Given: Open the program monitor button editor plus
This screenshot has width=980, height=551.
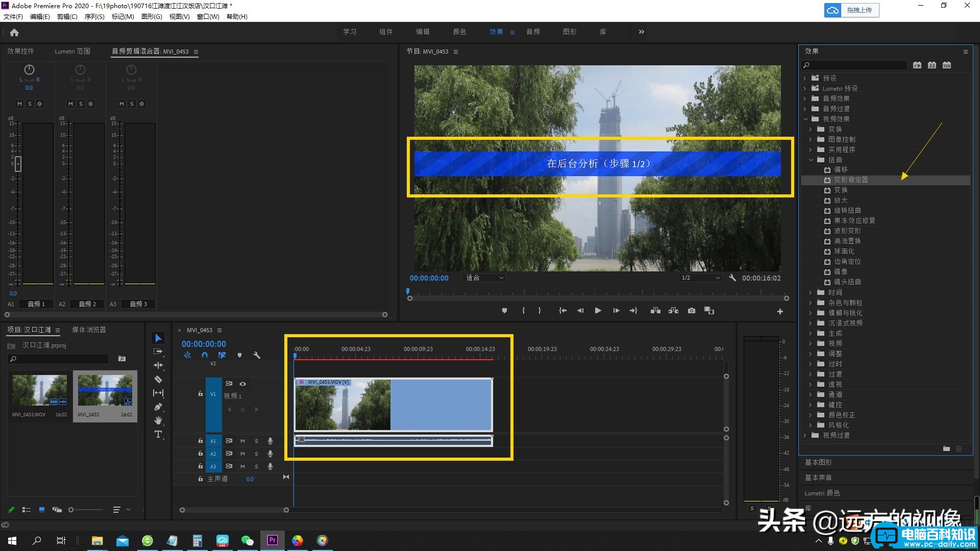Looking at the screenshot, I should 780,311.
